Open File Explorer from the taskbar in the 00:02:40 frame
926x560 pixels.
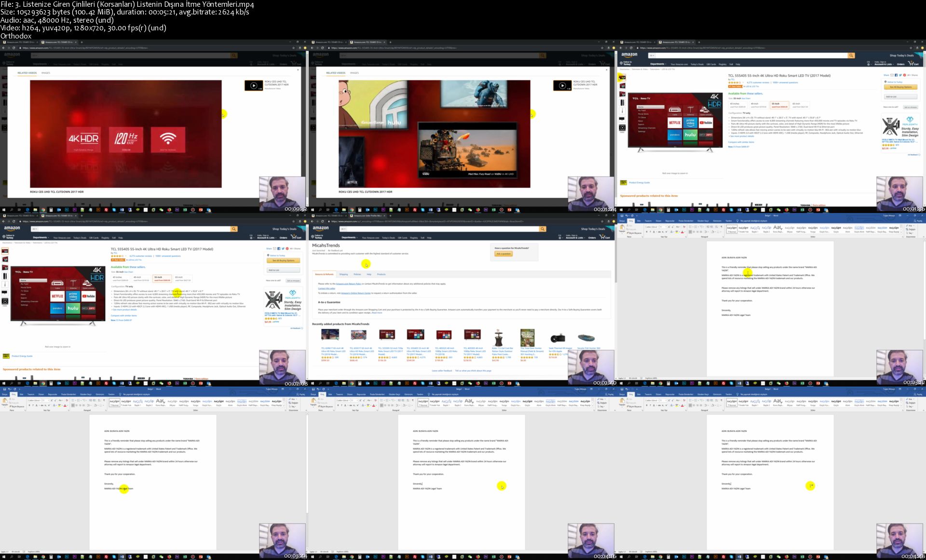tap(344, 384)
